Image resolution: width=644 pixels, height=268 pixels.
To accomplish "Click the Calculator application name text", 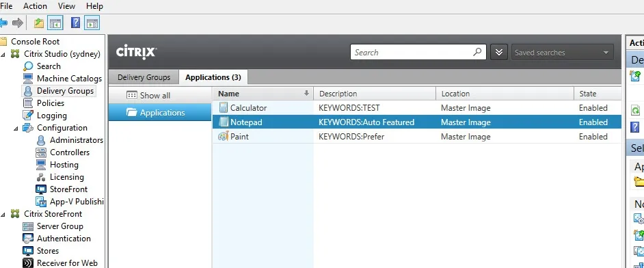I will click(248, 108).
